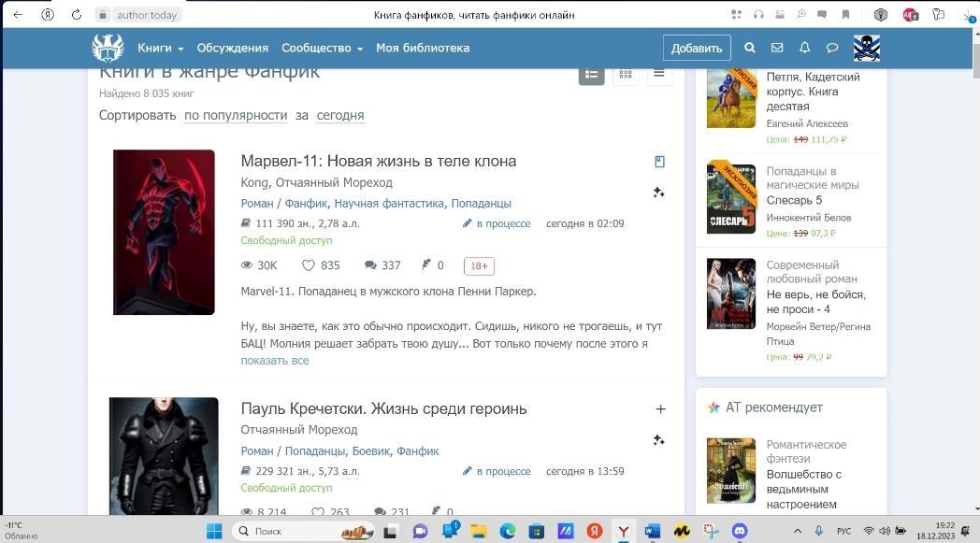Switch to grid view icon
Image resolution: width=980 pixels, height=543 pixels.
[626, 74]
